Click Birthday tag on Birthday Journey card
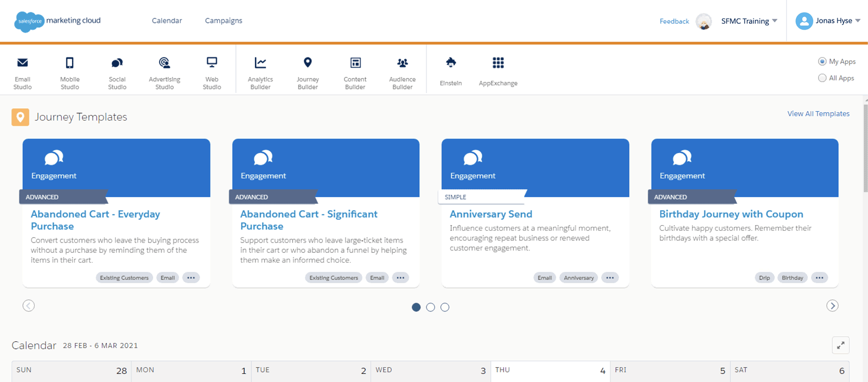The height and width of the screenshot is (382, 868). [793, 278]
